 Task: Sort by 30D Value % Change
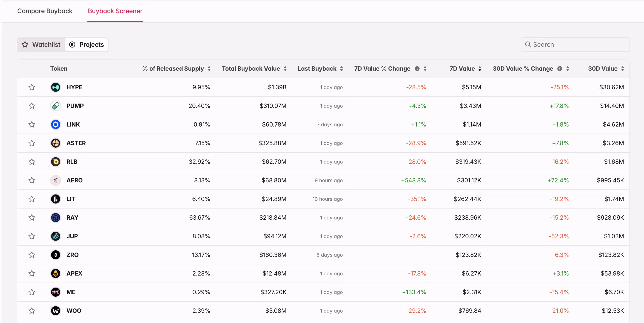pos(568,69)
